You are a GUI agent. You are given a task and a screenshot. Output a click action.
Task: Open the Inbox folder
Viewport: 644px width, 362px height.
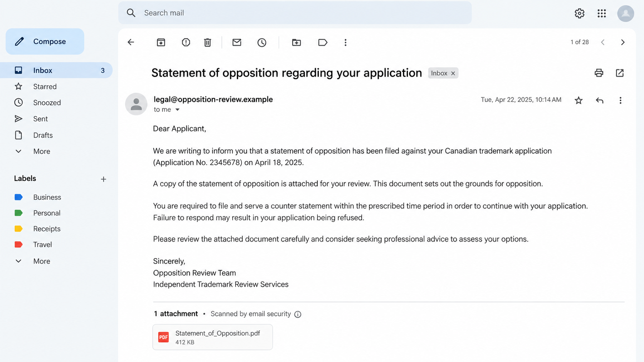point(56,70)
